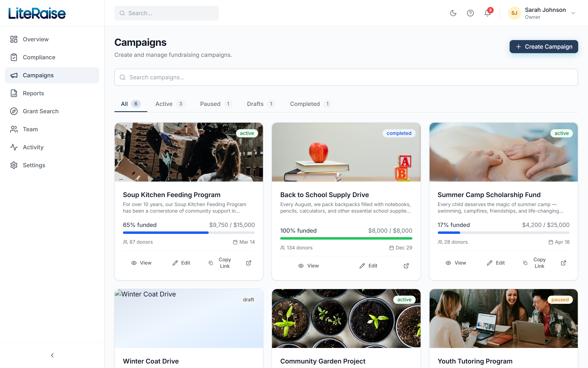The height and width of the screenshot is (368, 588).
Task: Click the Winter Coat Drive card title
Action: (151, 361)
